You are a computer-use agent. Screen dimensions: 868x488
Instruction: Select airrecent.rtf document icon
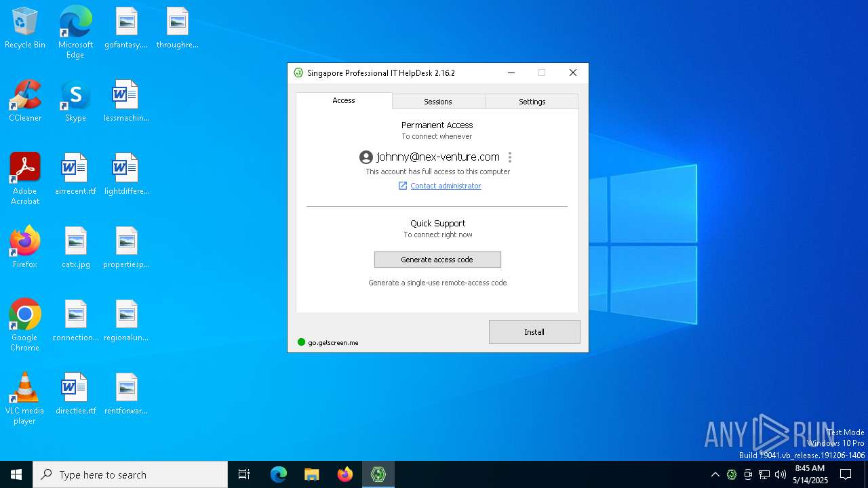coord(75,175)
